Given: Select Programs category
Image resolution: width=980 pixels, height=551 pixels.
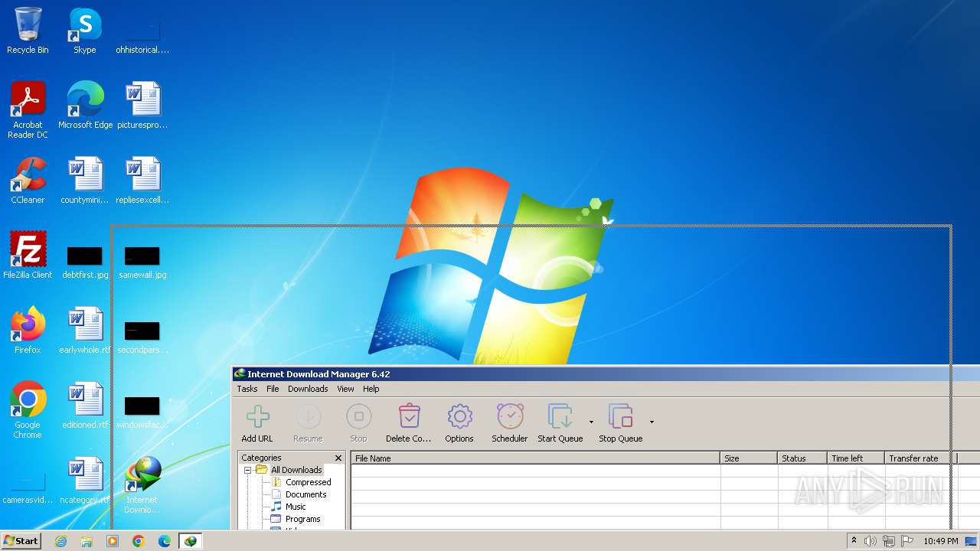Looking at the screenshot, I should (303, 519).
